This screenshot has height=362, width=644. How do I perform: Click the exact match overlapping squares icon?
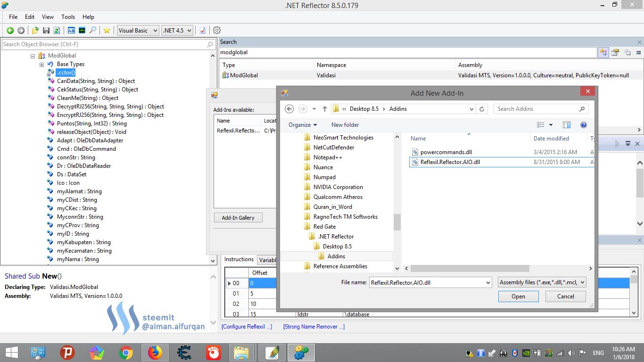627,52
